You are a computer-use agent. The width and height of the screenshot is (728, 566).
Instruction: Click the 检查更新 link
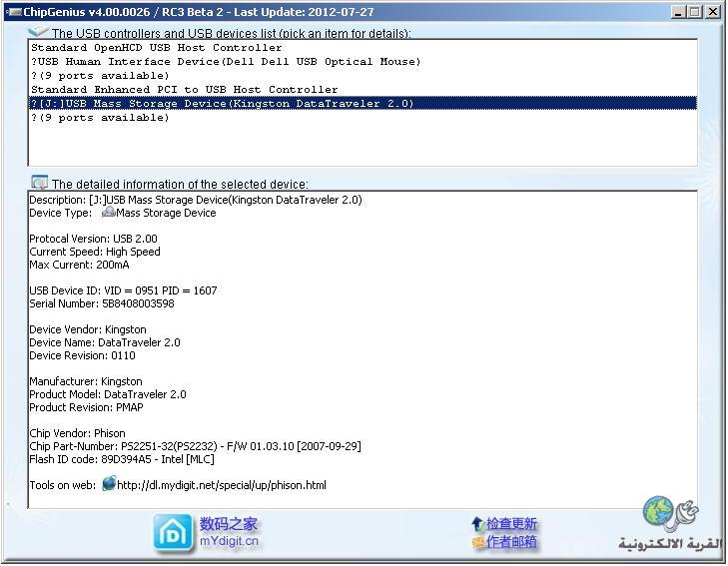tap(511, 524)
